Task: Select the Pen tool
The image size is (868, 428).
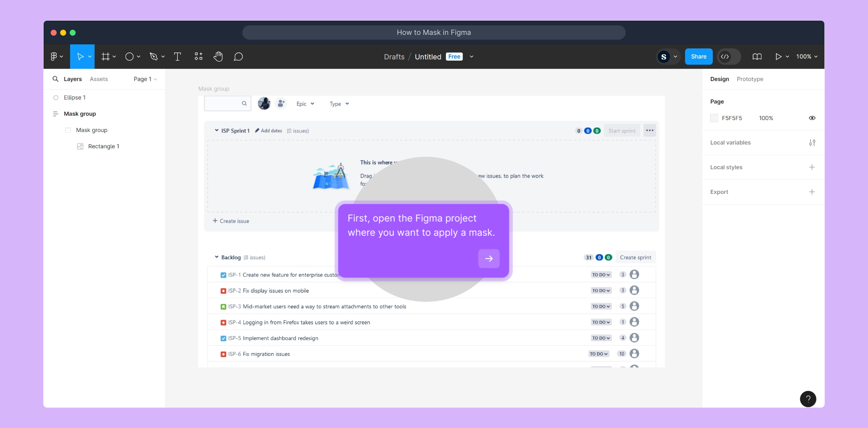Action: pos(154,57)
